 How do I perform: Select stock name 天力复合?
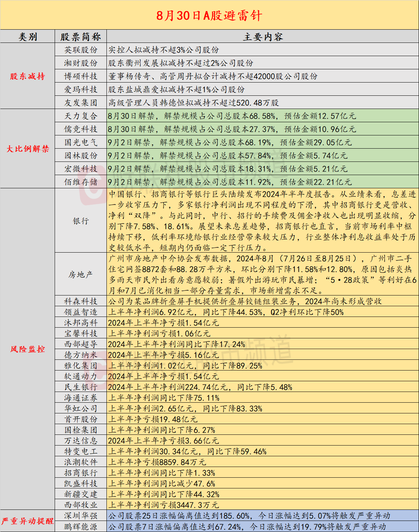(81, 116)
